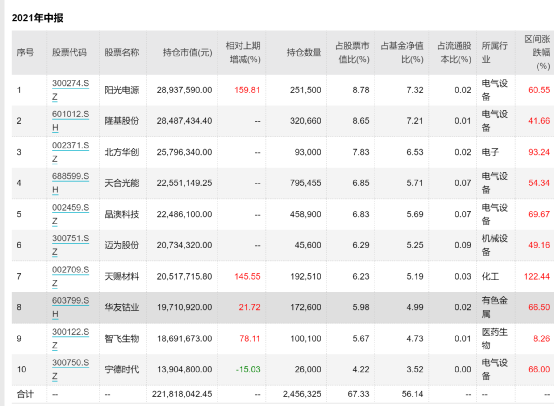
Task: Open stock code link 300750.SZ
Action: point(71,369)
